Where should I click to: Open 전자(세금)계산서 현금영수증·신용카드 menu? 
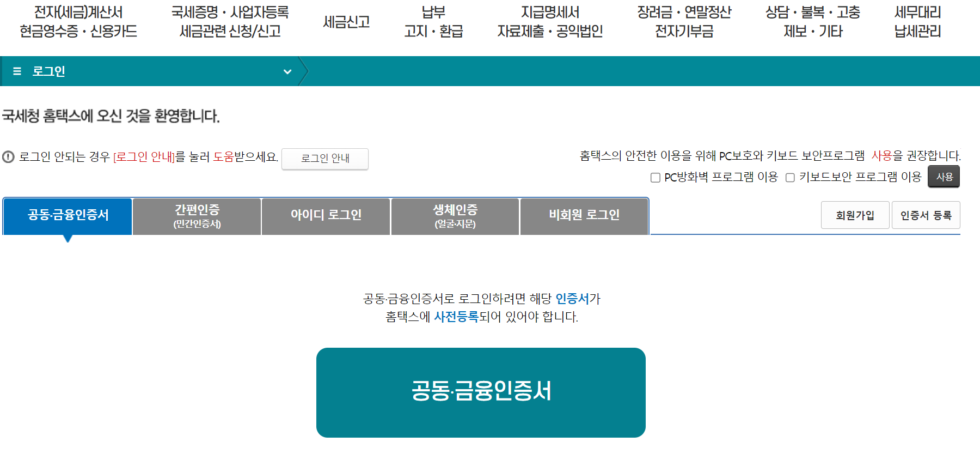pyautogui.click(x=78, y=22)
